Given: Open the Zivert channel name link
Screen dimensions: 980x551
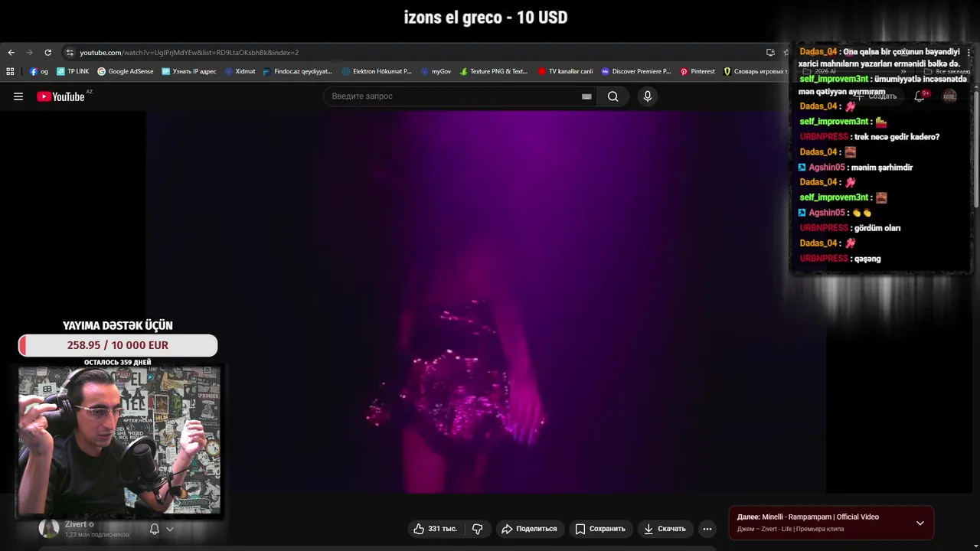Looking at the screenshot, I should coord(75,524).
